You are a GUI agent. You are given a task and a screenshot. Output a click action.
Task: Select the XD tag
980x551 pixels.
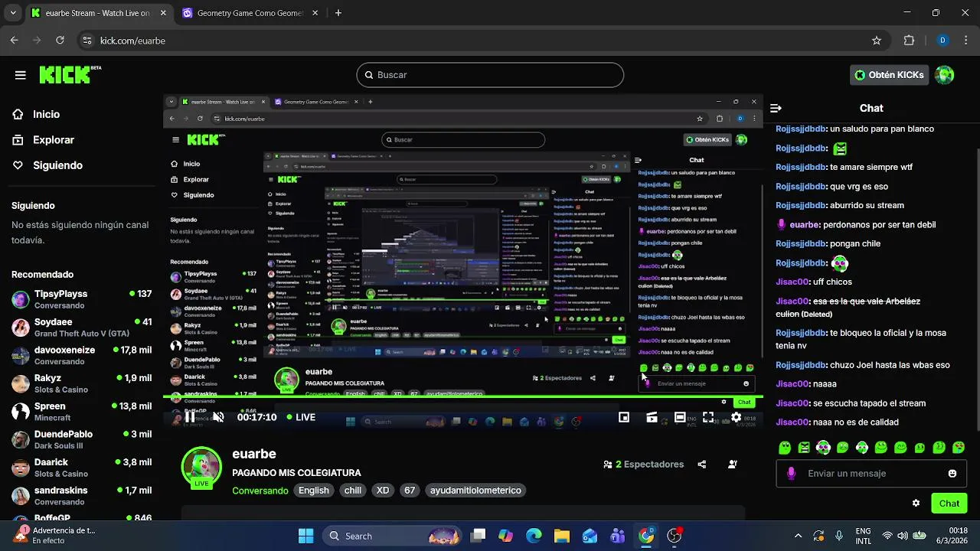(383, 491)
